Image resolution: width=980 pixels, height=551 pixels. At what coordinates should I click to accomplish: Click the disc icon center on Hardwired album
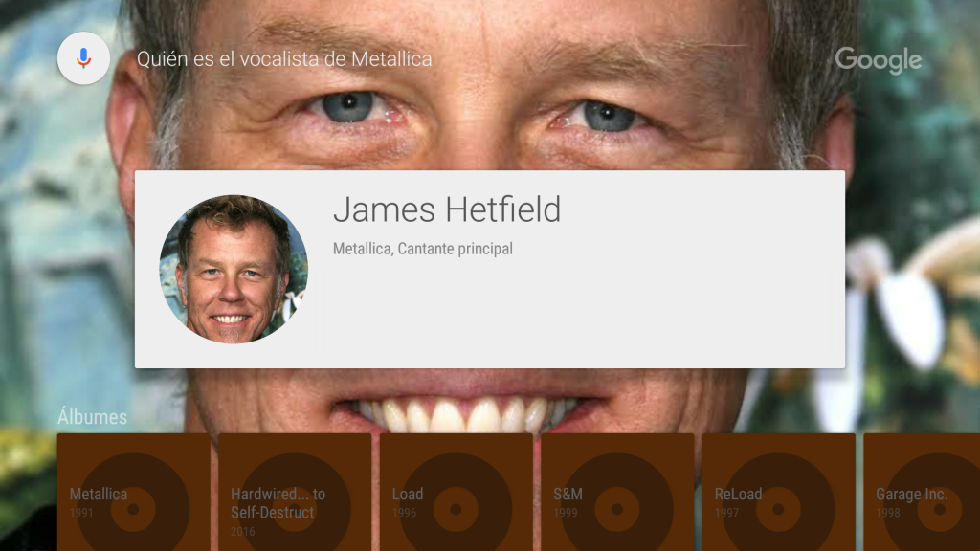(x=295, y=509)
